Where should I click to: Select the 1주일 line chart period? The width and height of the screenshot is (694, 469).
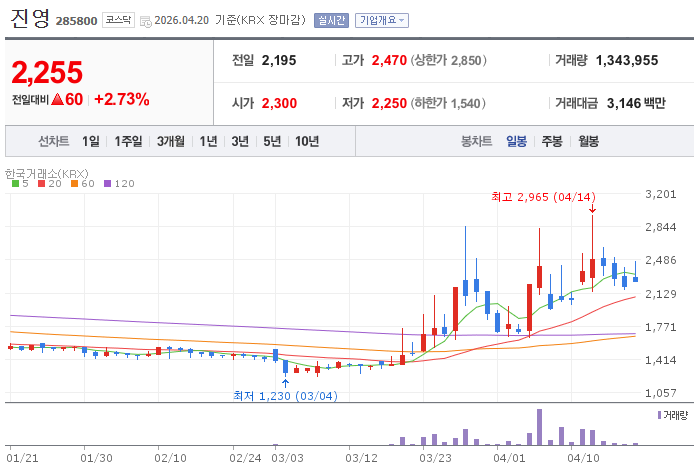(x=128, y=141)
